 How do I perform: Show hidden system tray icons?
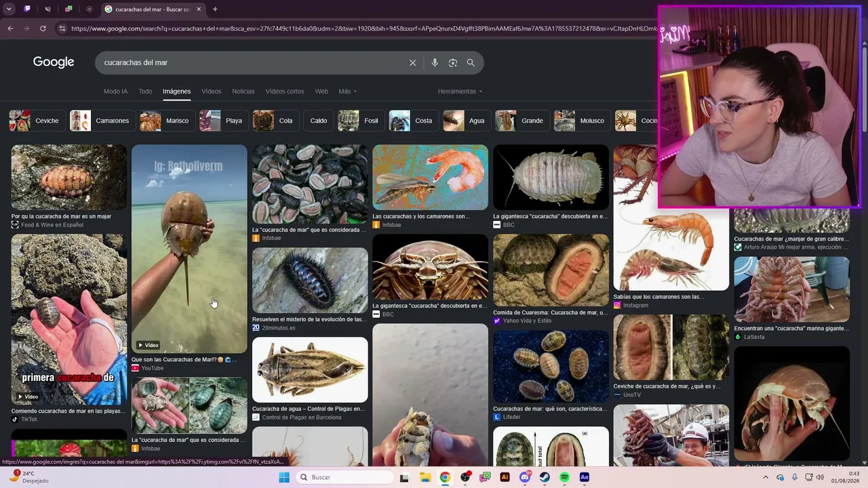[x=766, y=477]
